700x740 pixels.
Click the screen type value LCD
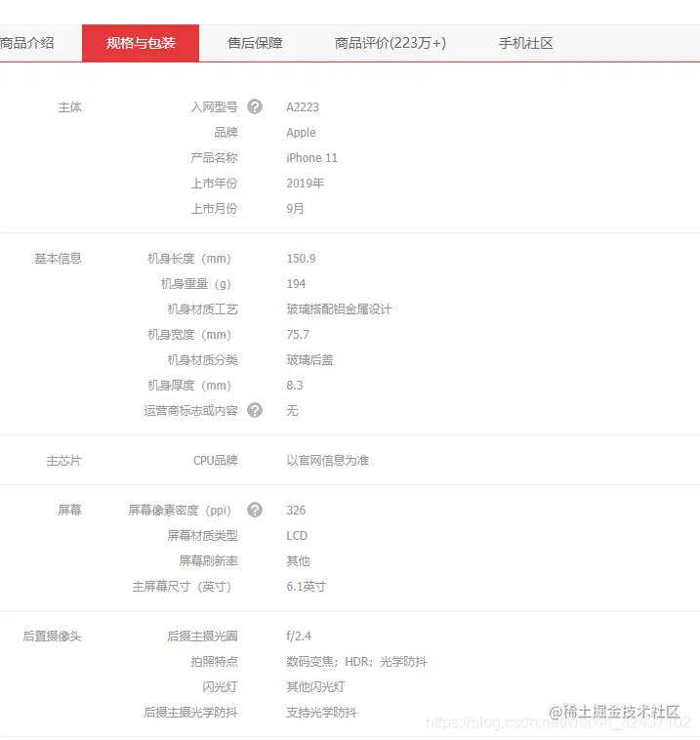pos(297,536)
